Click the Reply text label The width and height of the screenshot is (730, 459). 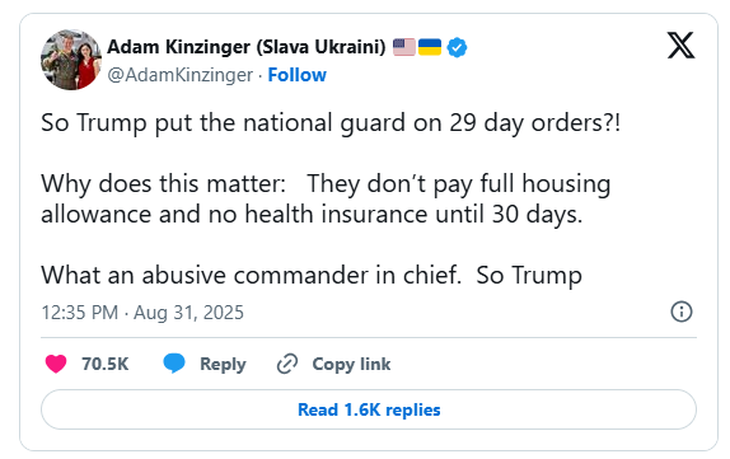[222, 364]
